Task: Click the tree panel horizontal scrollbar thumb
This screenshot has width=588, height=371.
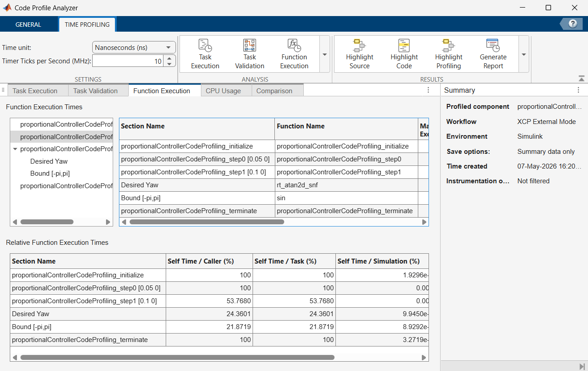Action: pos(47,222)
